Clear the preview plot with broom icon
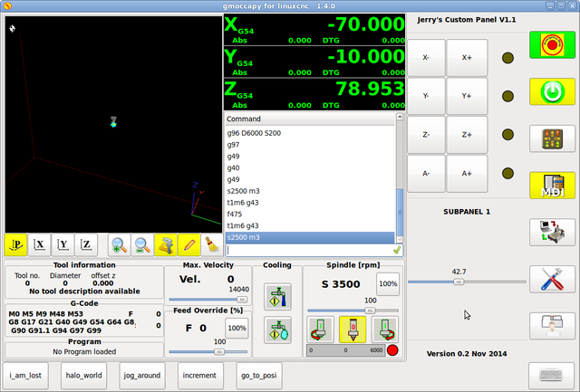This screenshot has height=392, width=580. (x=210, y=244)
